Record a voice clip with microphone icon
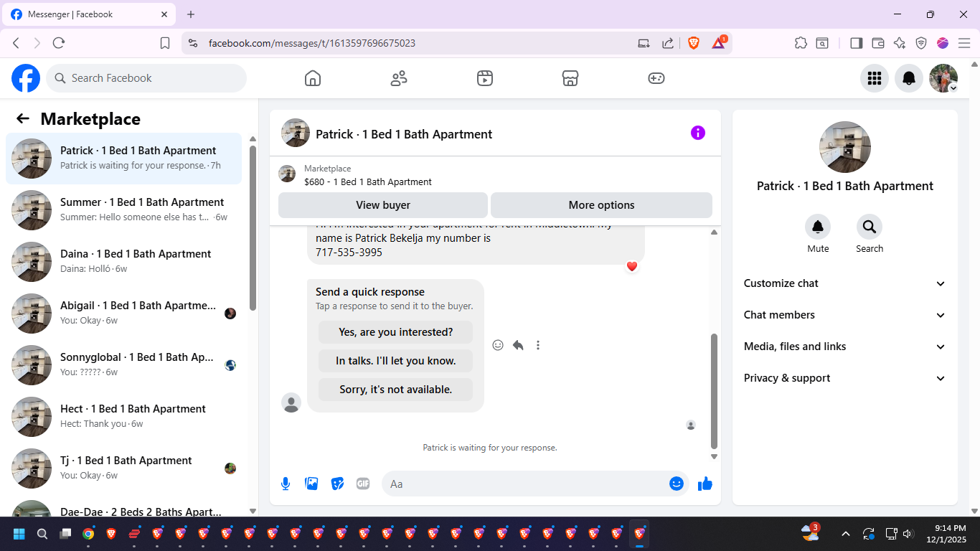This screenshot has width=980, height=551. (286, 484)
